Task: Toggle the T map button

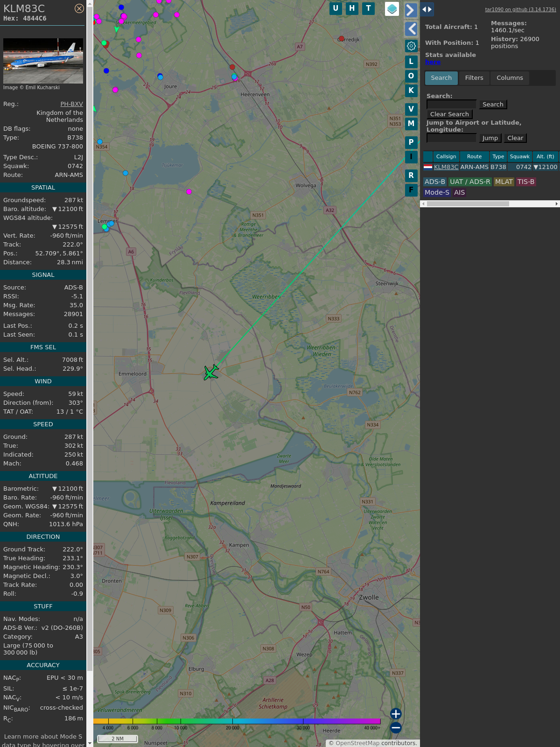Action: point(369,8)
